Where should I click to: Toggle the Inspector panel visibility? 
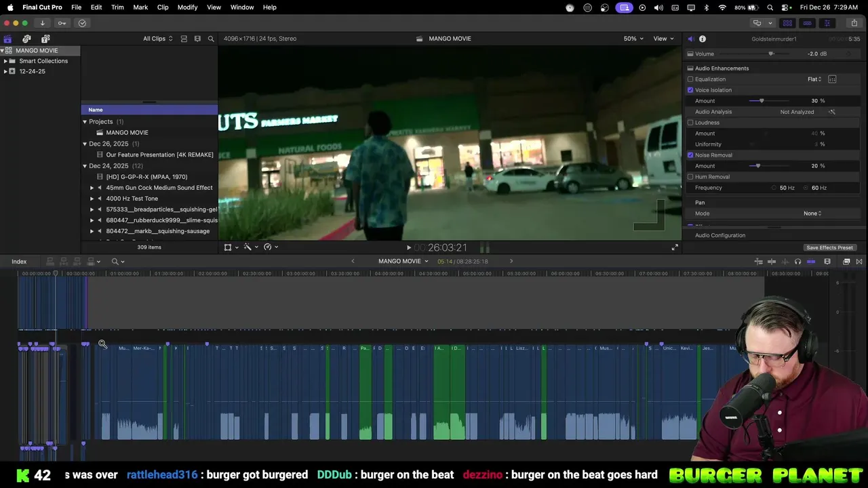pos(827,23)
